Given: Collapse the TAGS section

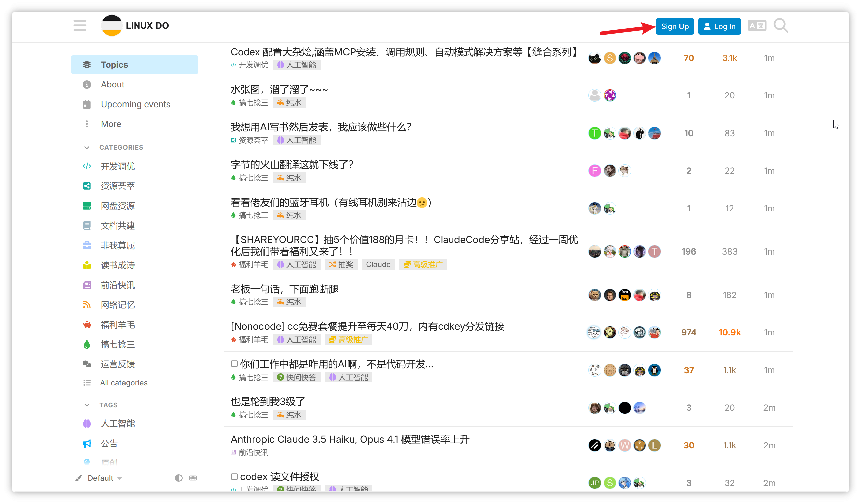Looking at the screenshot, I should click(x=87, y=405).
